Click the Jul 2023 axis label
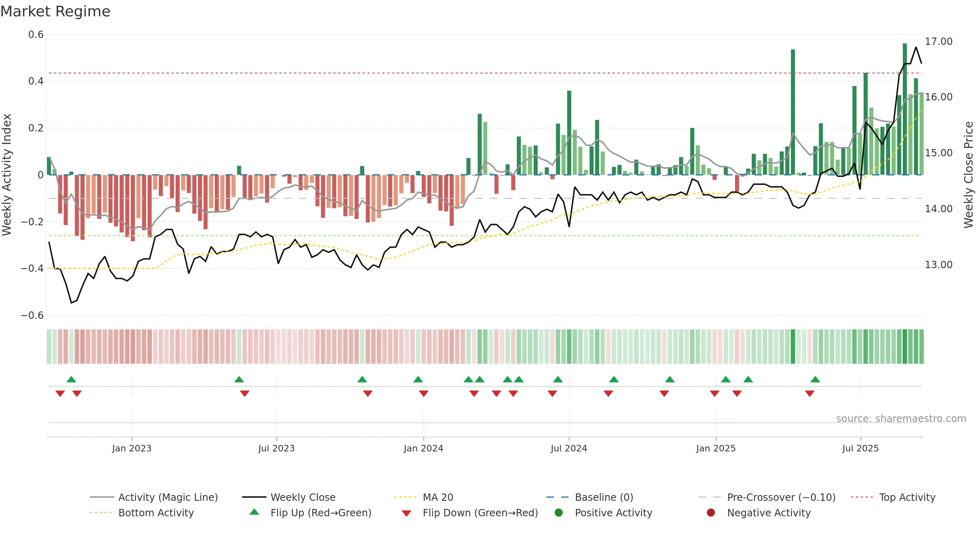The width and height of the screenshot is (980, 551). coord(276,448)
